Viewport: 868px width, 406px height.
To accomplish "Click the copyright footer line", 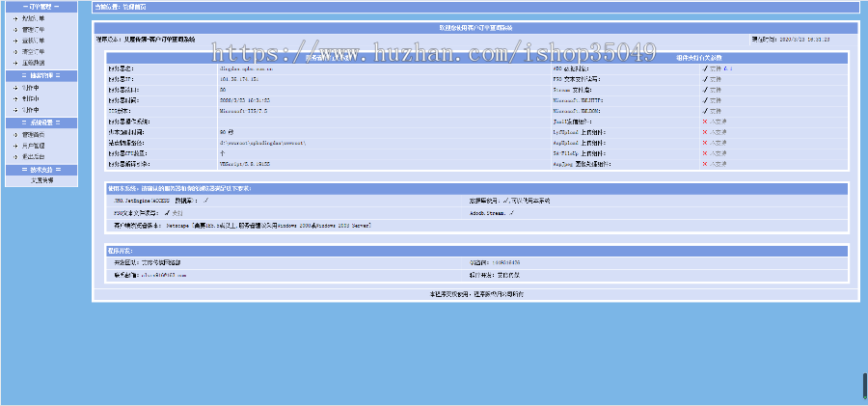I will (476, 294).
